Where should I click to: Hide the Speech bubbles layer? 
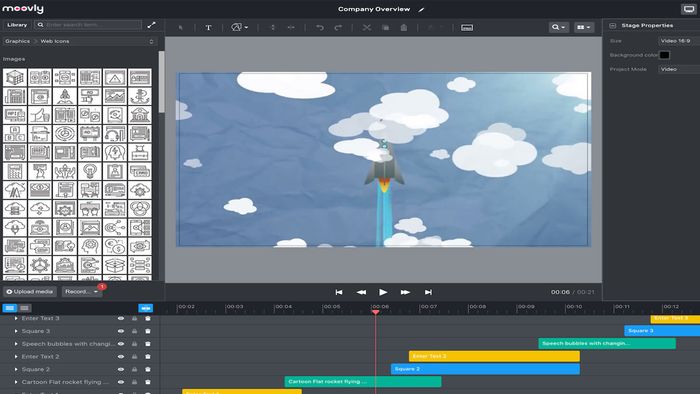[121, 344]
